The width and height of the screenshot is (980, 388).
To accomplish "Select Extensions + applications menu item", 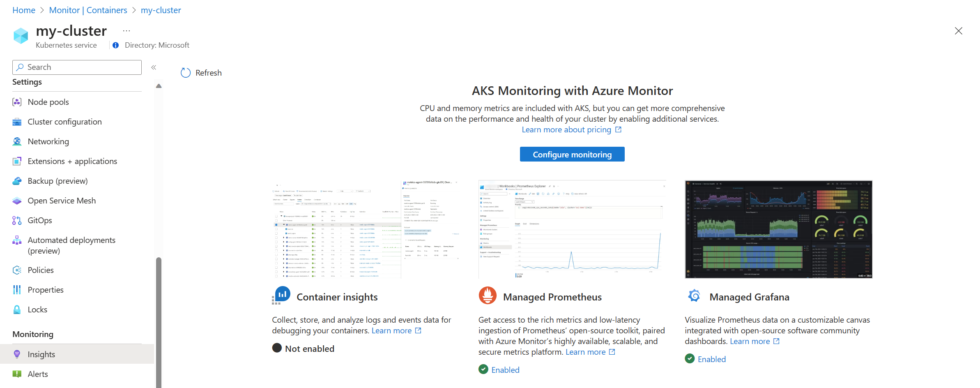I will coord(72,161).
